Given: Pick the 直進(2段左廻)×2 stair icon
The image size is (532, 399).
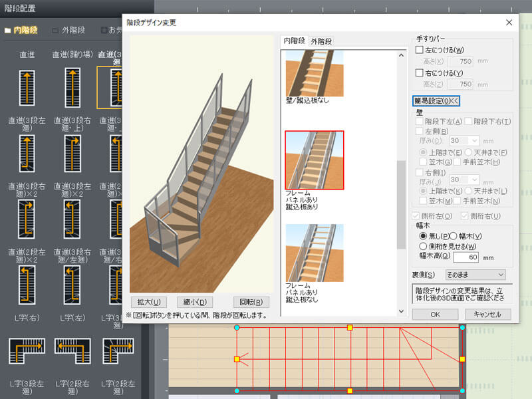Looking at the screenshot, I should pos(25,286).
